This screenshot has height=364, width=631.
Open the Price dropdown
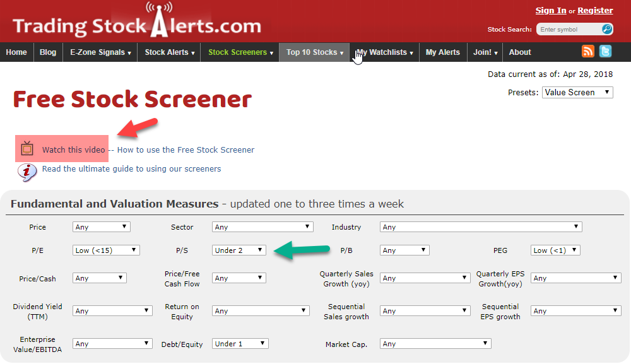(x=102, y=227)
